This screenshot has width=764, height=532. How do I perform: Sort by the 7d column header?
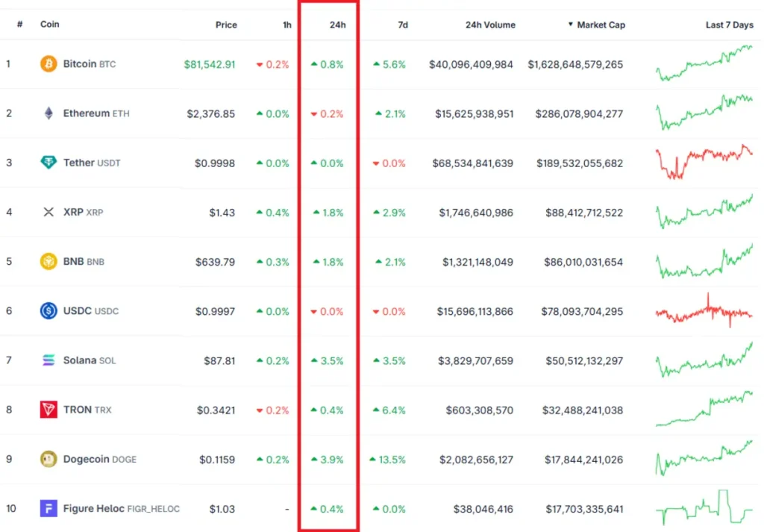403,25
